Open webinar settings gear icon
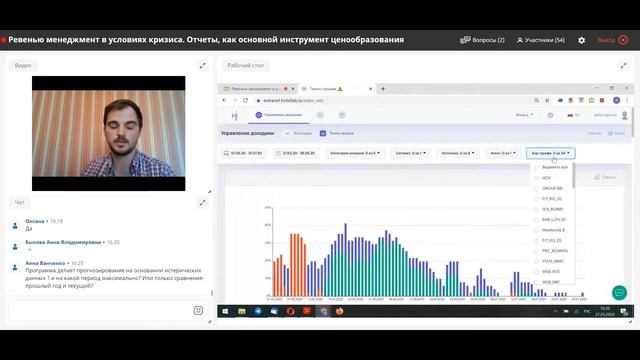The image size is (640, 360). point(581,40)
